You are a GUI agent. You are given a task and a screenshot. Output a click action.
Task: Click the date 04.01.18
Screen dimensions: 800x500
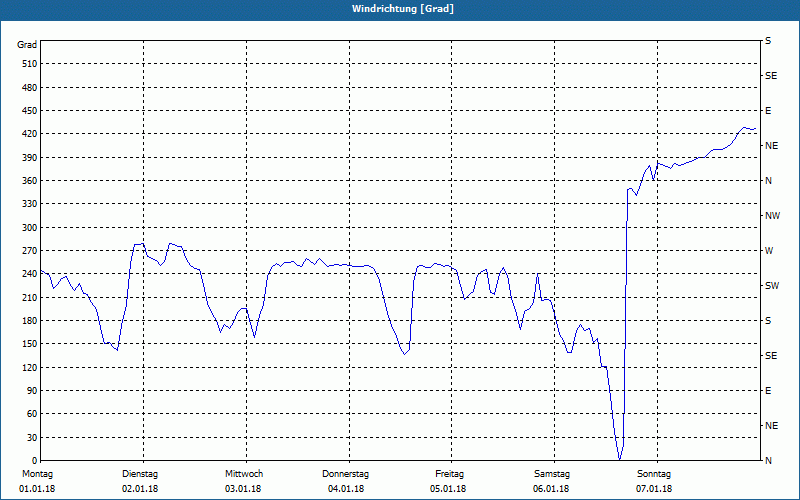coord(346,489)
